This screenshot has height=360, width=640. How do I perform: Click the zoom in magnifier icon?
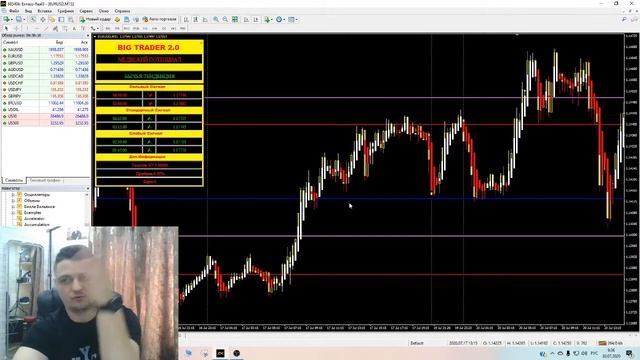216,19
